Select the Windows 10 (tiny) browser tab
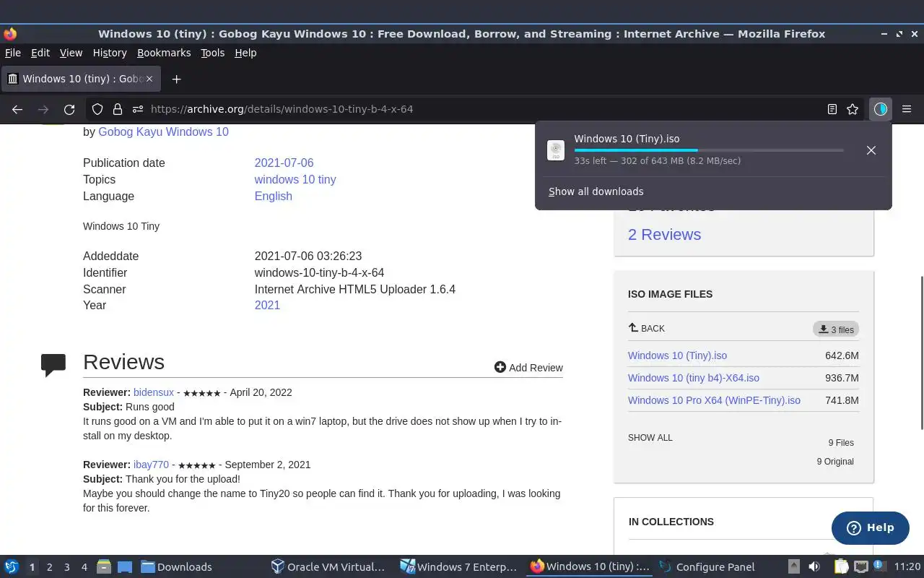This screenshot has height=578, width=924. pos(81,79)
